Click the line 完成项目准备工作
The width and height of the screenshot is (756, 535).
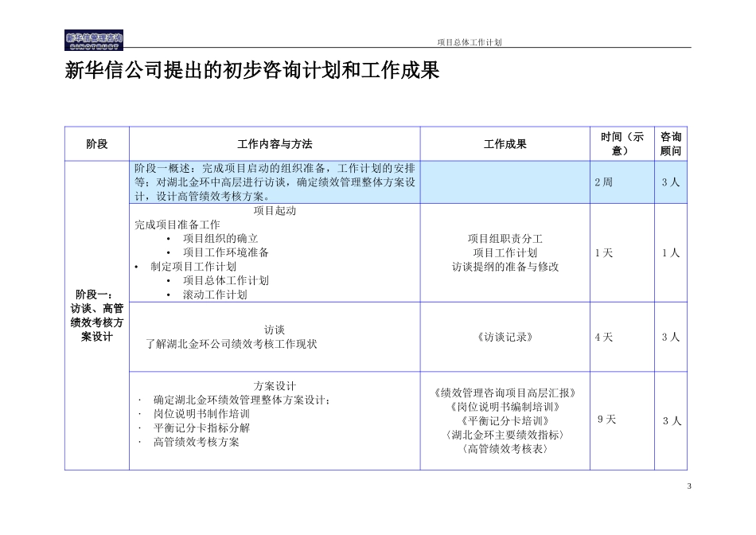(x=177, y=225)
